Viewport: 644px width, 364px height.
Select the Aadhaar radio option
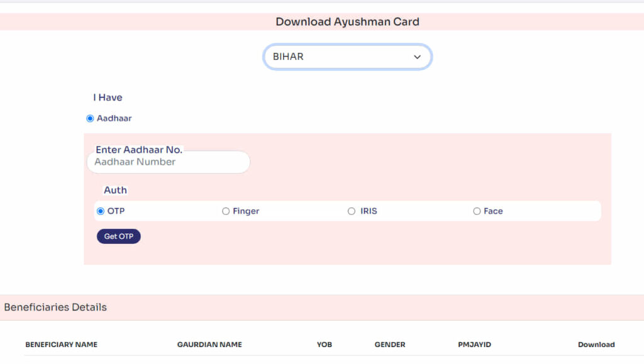[90, 119]
